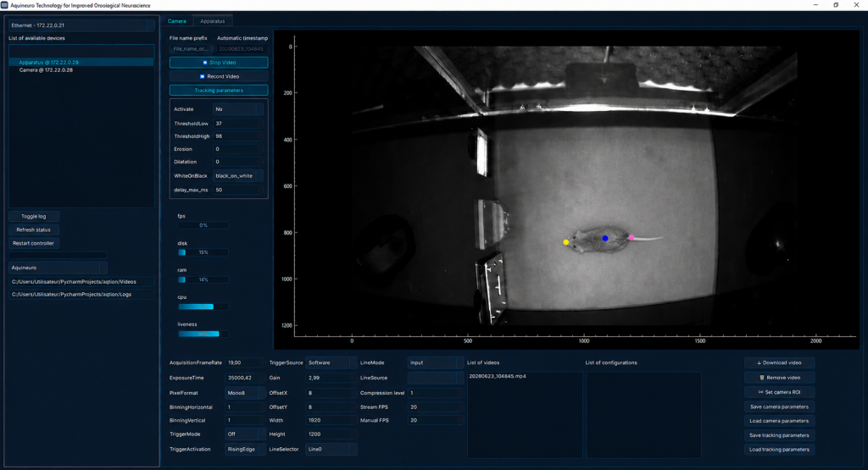868x470 pixels.
Task: Edit the Width value 1920
Action: (331, 420)
